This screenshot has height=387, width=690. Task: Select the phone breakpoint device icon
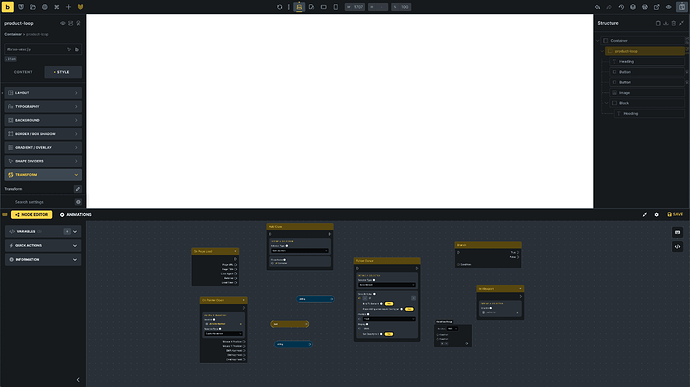[x=336, y=7]
